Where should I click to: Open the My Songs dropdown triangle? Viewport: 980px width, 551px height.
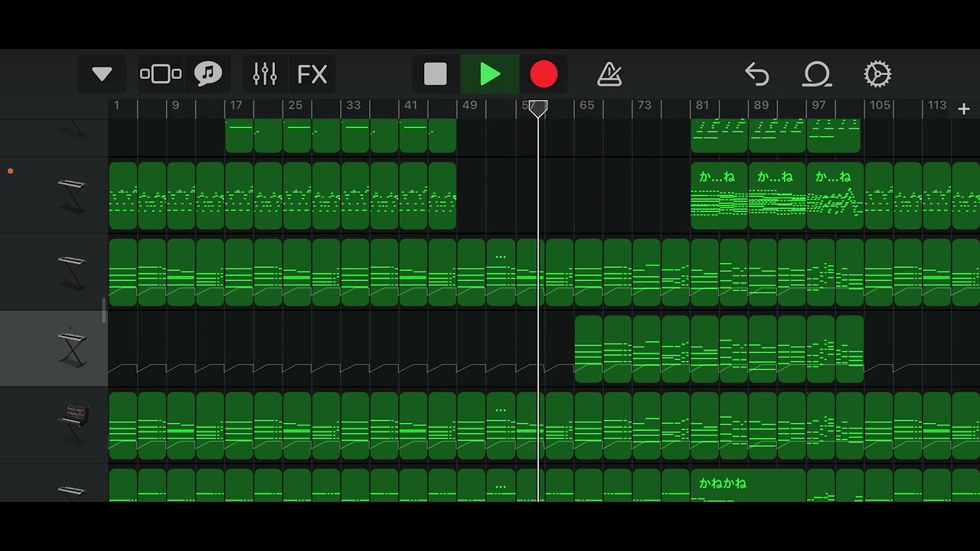pos(102,74)
